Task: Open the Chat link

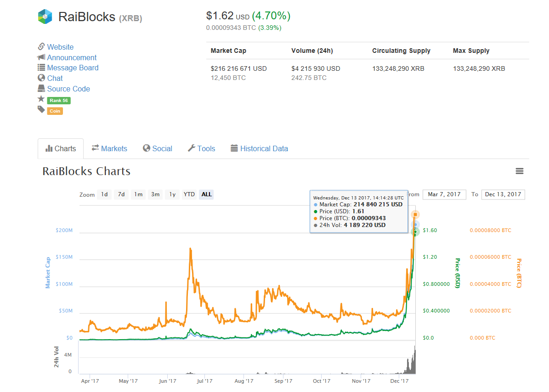Action: click(55, 78)
